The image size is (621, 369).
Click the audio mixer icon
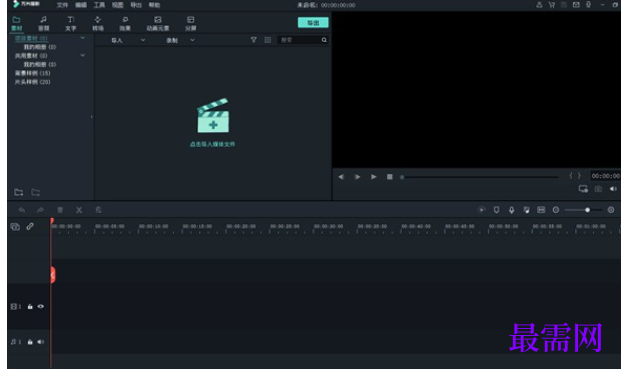click(x=526, y=210)
